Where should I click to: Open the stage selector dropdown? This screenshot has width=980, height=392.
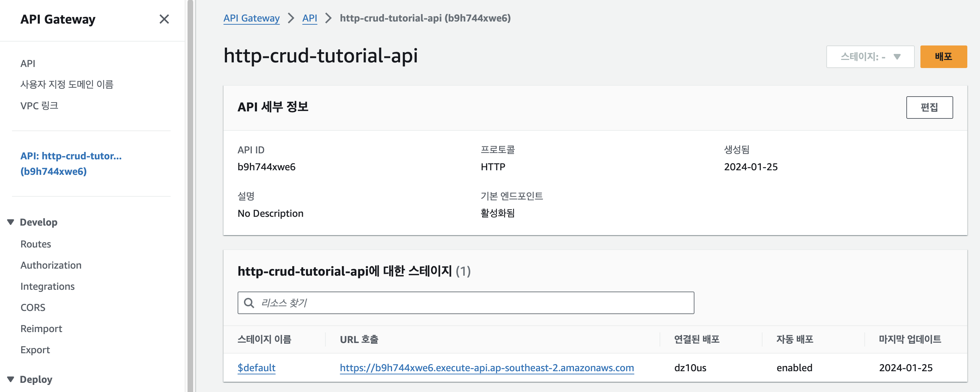pyautogui.click(x=870, y=57)
